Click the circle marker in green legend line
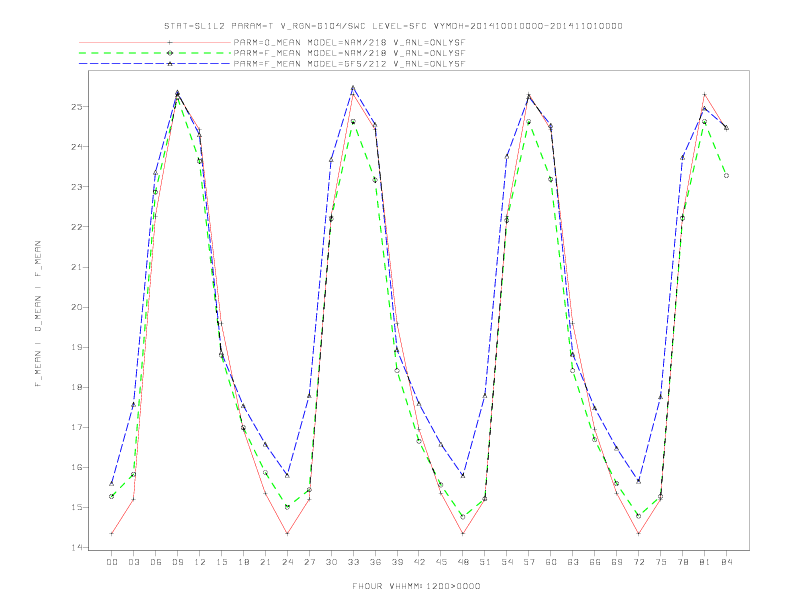The image size is (792, 612). click(x=170, y=53)
